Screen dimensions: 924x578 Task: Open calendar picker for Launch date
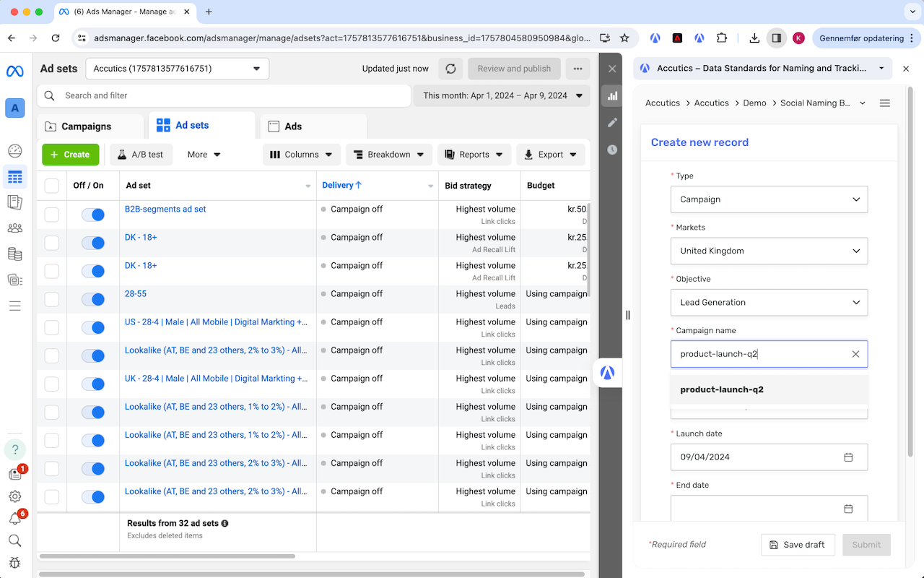(848, 457)
